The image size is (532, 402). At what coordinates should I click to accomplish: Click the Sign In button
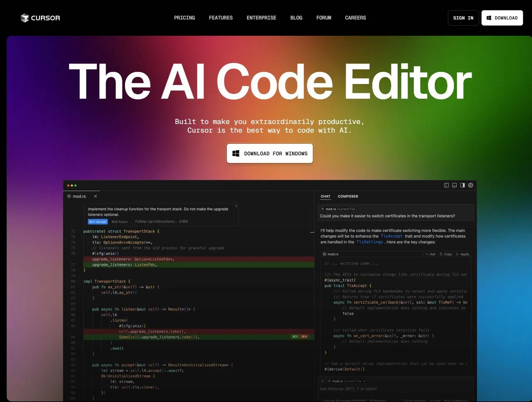tap(463, 18)
